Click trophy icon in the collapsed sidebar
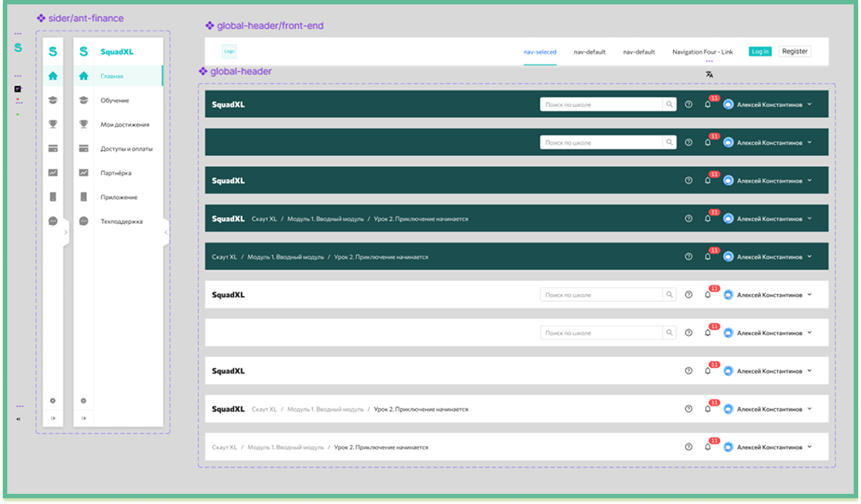 tap(53, 125)
